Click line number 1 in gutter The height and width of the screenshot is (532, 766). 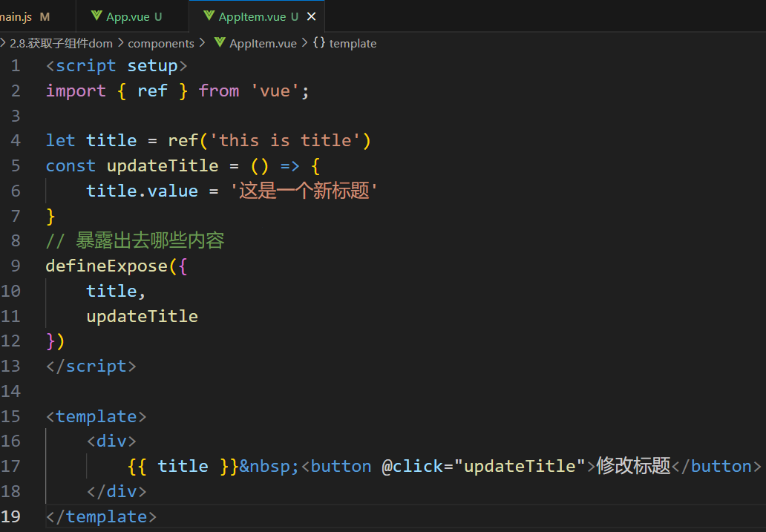click(16, 65)
